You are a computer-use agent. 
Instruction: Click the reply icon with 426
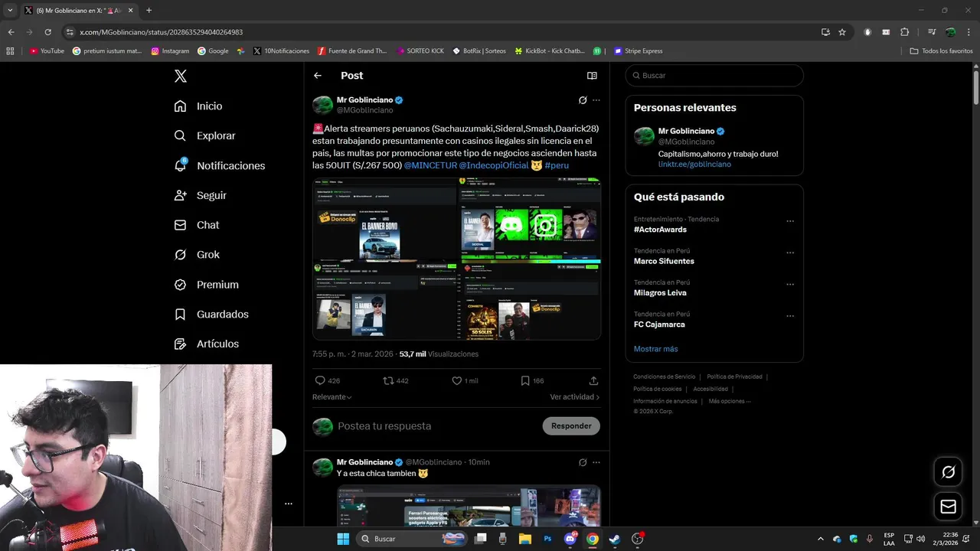[320, 380]
